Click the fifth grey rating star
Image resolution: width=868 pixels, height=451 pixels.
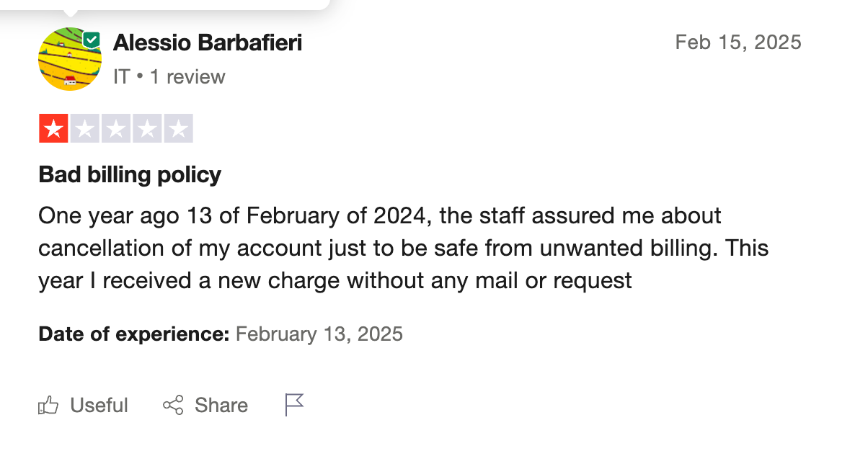pos(178,129)
